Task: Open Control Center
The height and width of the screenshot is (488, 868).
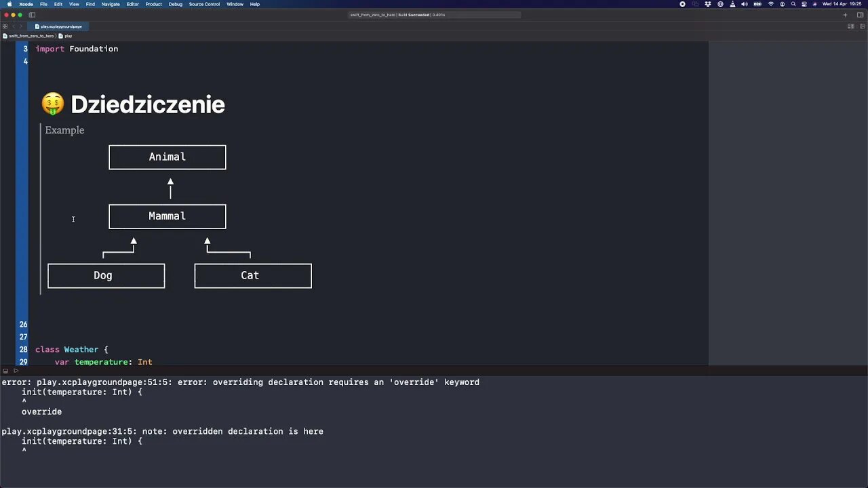Action: 804,4
